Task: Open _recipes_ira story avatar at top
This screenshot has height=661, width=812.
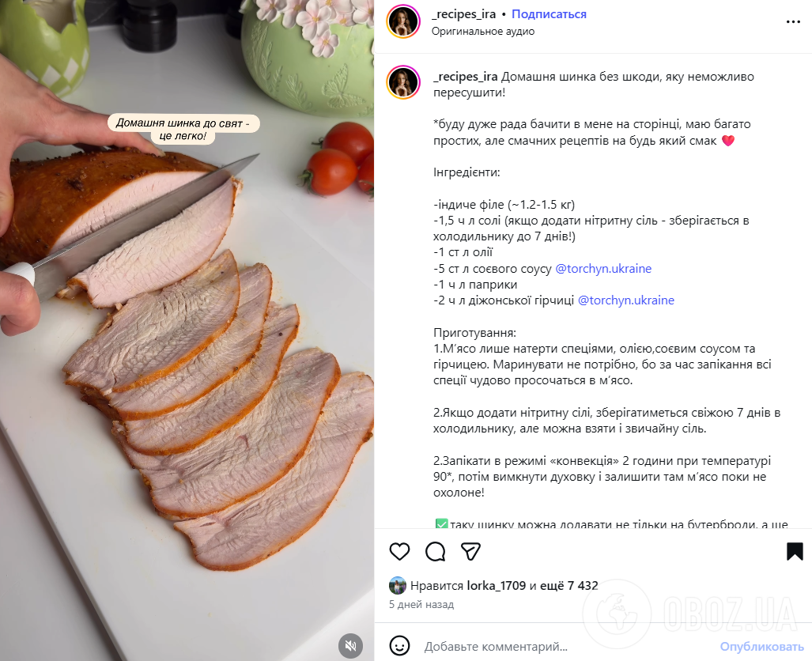Action: click(403, 21)
